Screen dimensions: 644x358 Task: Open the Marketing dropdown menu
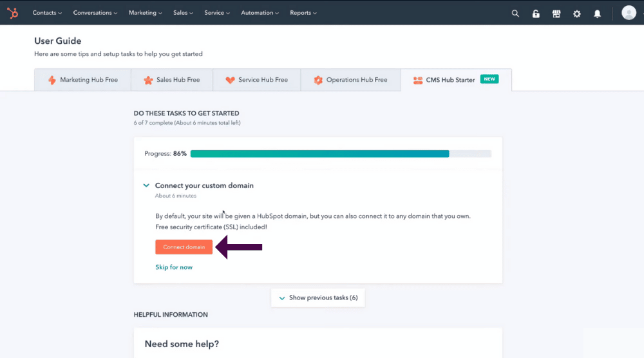[x=146, y=13]
